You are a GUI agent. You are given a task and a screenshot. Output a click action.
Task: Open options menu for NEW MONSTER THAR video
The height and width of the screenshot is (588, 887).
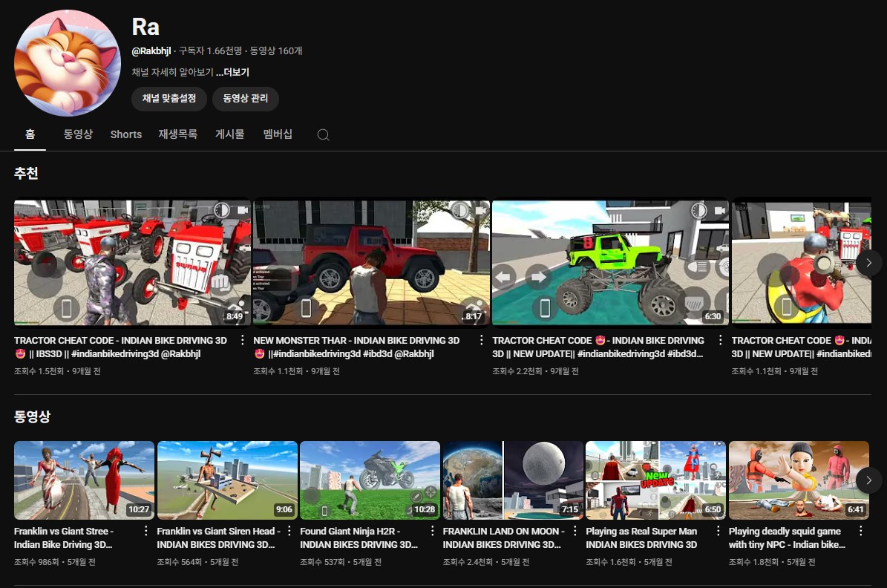[482, 339]
